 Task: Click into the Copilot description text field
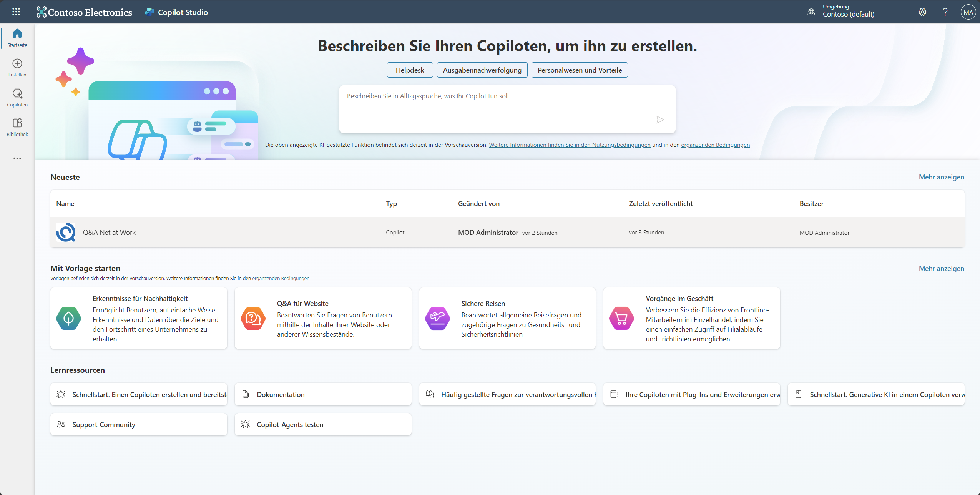click(x=507, y=109)
